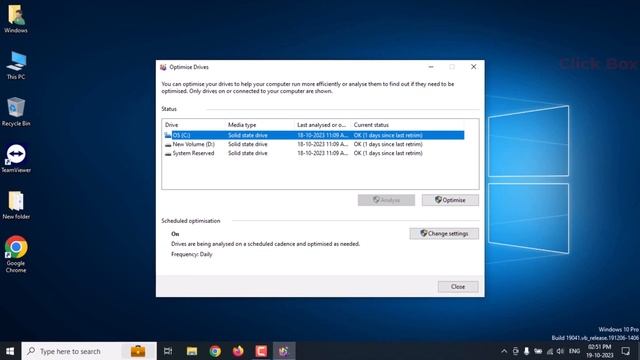Click the OK status text for New Volume (D:)
640x360 pixels.
click(388, 144)
